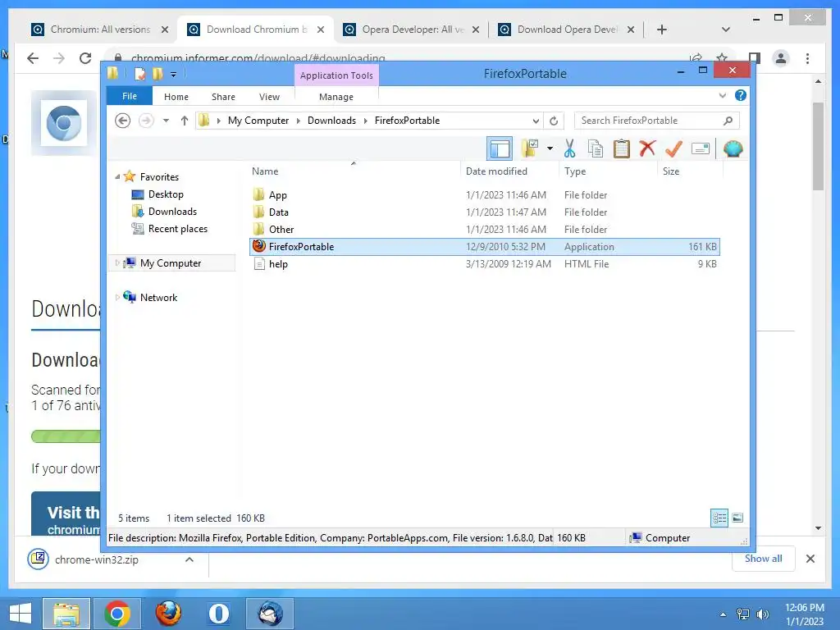The width and height of the screenshot is (840, 630).
Task: Toggle the navigation pane layout button
Action: pyautogui.click(x=500, y=149)
